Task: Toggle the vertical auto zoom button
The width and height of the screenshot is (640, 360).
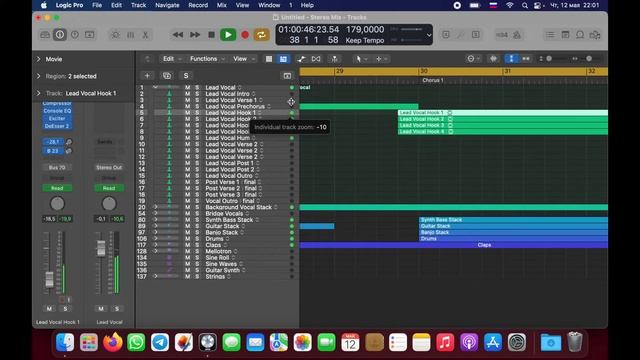Action: [x=511, y=59]
